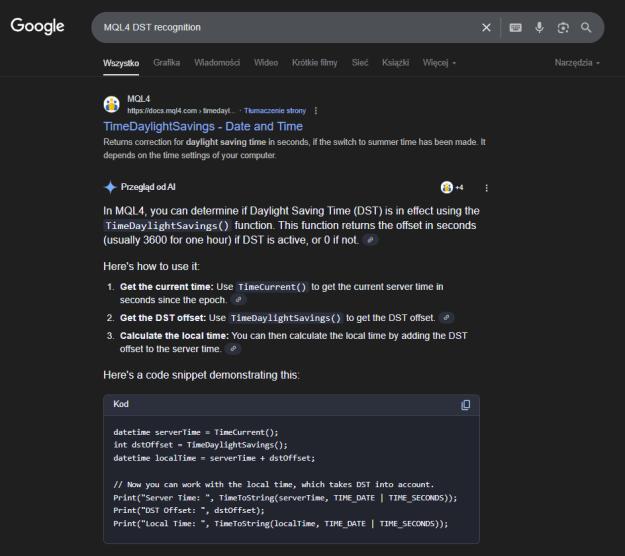Copy the code with the Kod copy icon
Viewport: 625px width, 556px height.
point(465,405)
